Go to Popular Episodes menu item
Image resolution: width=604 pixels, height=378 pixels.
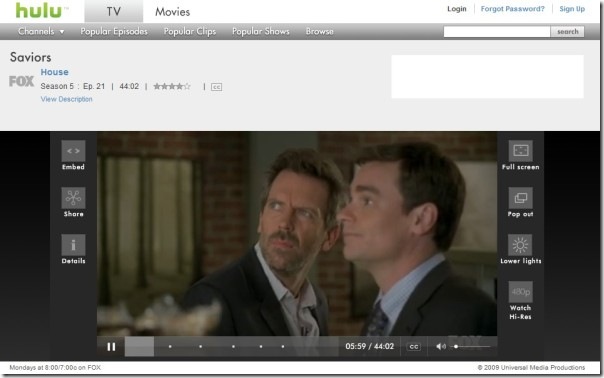point(114,31)
